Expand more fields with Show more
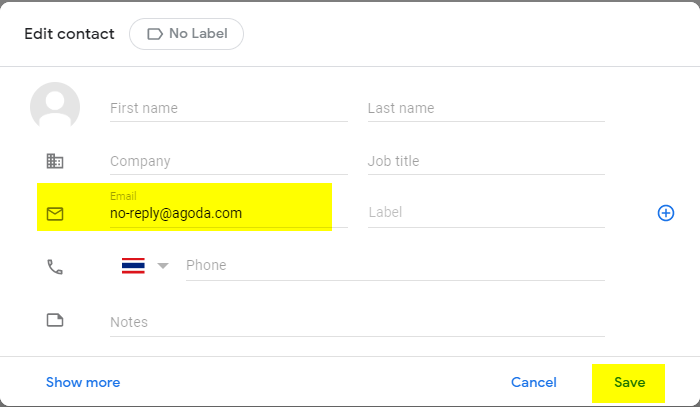The image size is (700, 407). coord(83,382)
